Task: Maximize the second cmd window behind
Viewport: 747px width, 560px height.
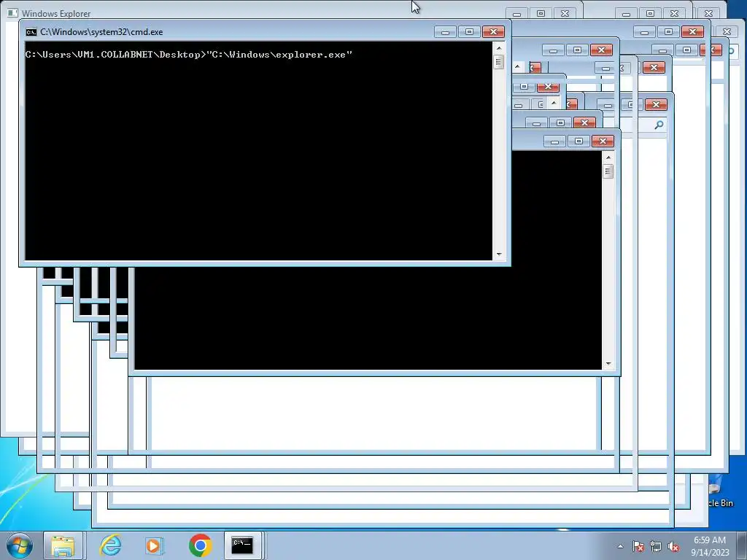Action: 578,141
